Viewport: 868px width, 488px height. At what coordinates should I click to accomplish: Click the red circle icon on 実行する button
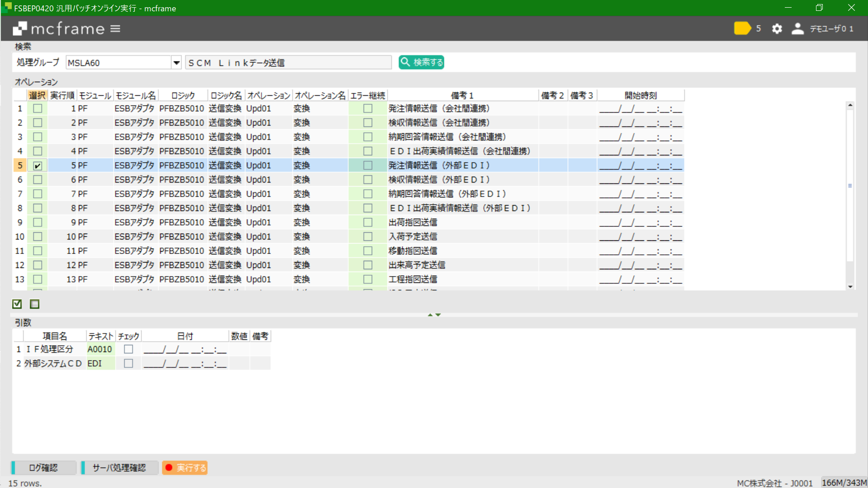pyautogui.click(x=169, y=467)
